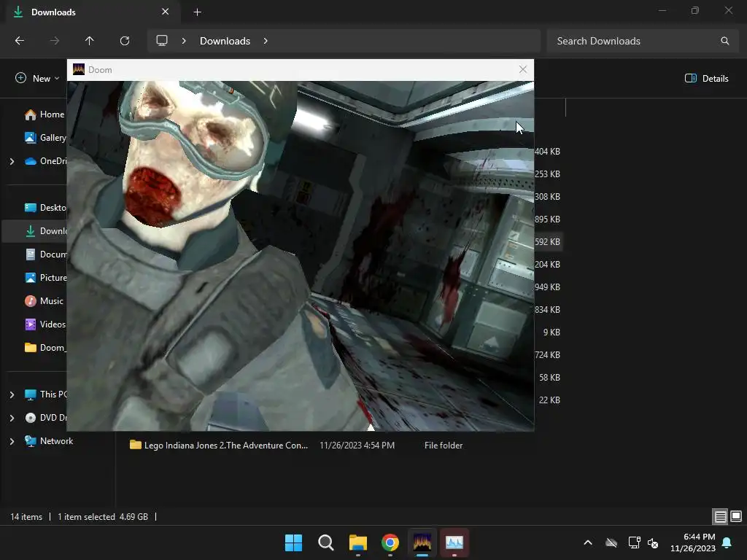The width and height of the screenshot is (747, 560).
Task: Open the Windows Start menu
Action: coord(293,542)
